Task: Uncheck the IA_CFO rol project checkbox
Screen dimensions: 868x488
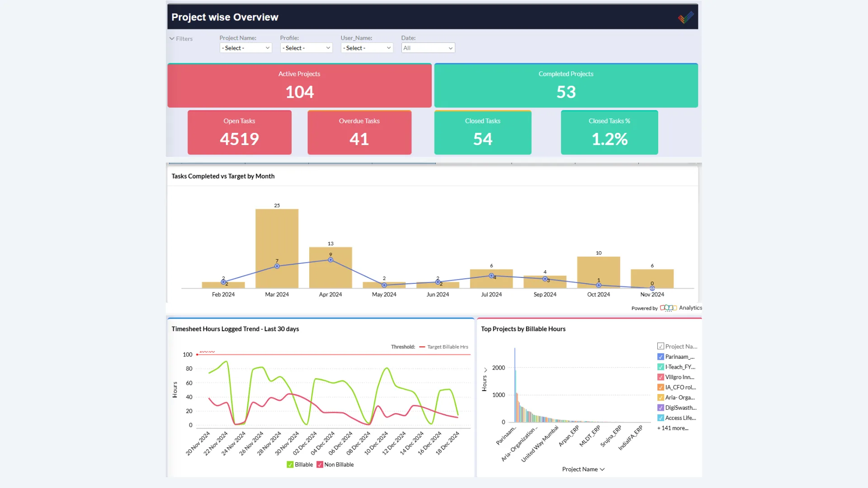Action: tap(660, 387)
